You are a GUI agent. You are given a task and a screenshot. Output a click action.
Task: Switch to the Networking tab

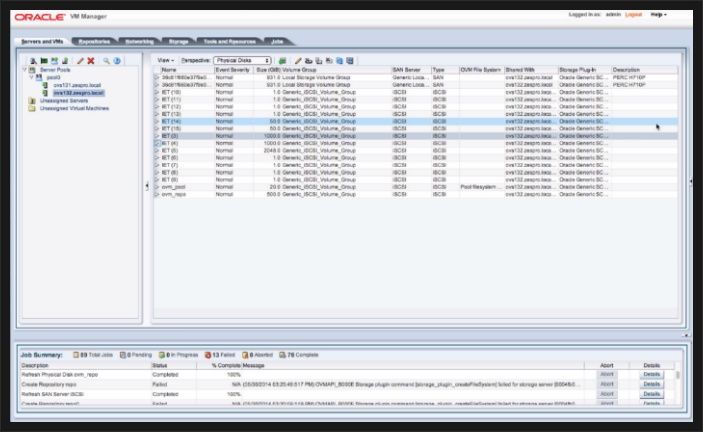coord(139,42)
